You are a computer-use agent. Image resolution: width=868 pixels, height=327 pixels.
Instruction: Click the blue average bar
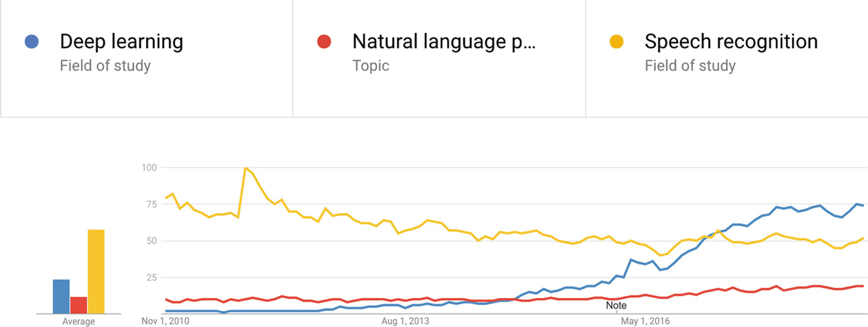61,296
